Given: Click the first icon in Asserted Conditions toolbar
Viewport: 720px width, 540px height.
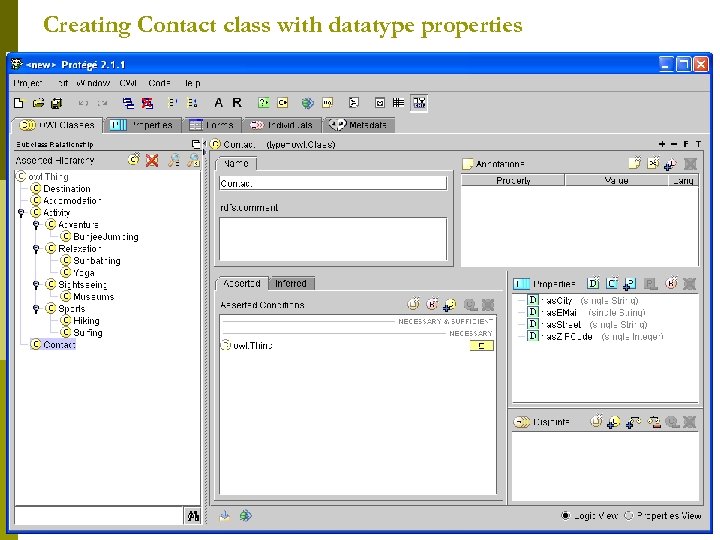Looking at the screenshot, I should coord(414,304).
